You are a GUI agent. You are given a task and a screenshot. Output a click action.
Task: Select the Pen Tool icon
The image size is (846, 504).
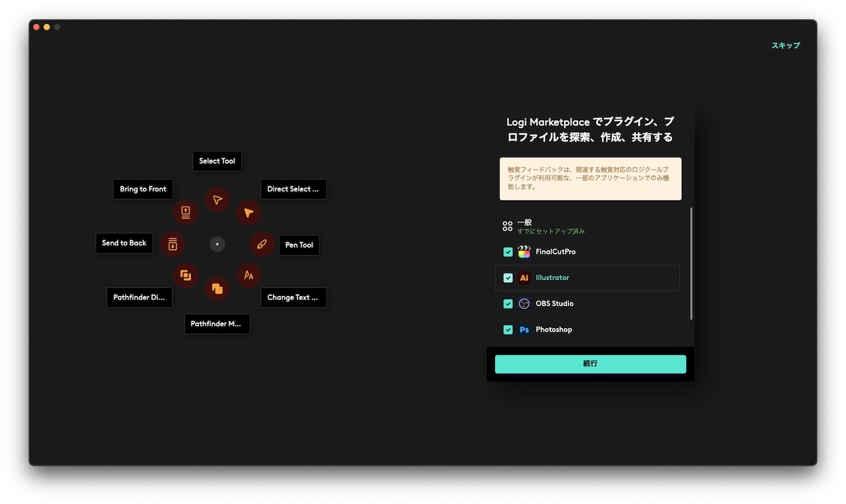point(262,244)
